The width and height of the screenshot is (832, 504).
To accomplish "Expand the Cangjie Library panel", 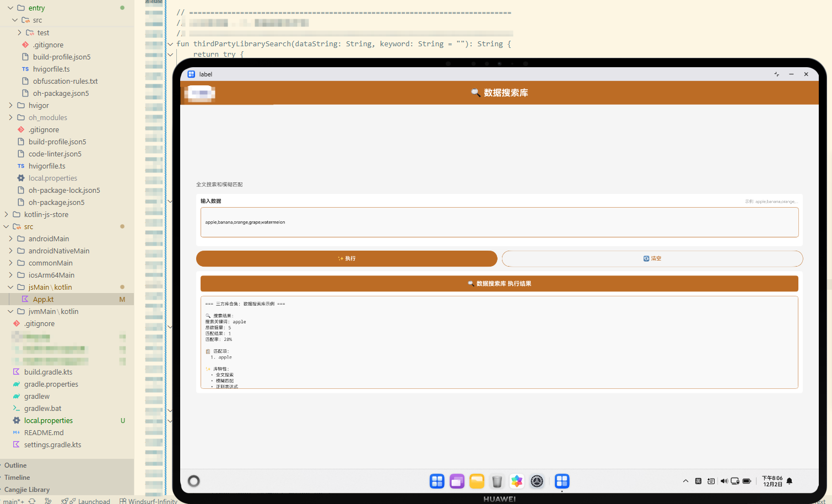I will tap(27, 490).
